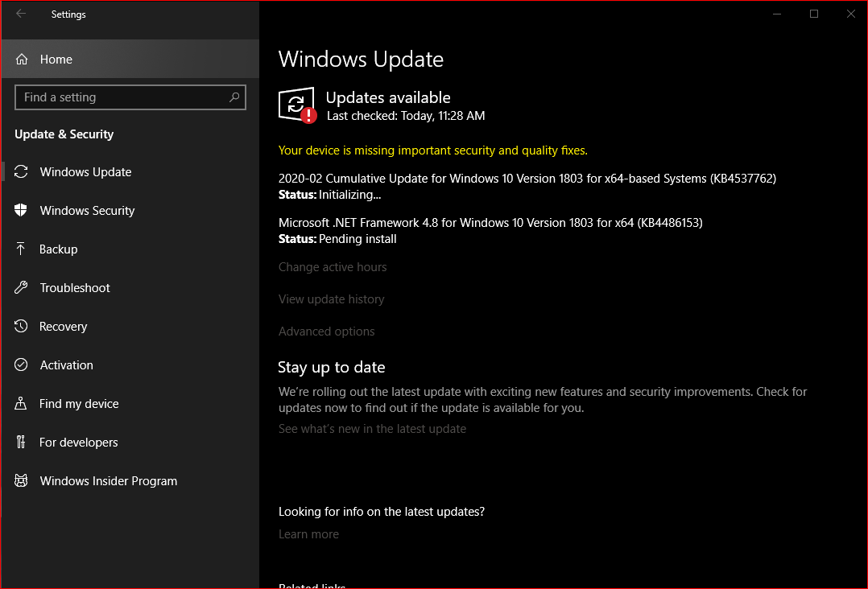
Task: Click Looking for info on latest updates text
Action: 382,512
